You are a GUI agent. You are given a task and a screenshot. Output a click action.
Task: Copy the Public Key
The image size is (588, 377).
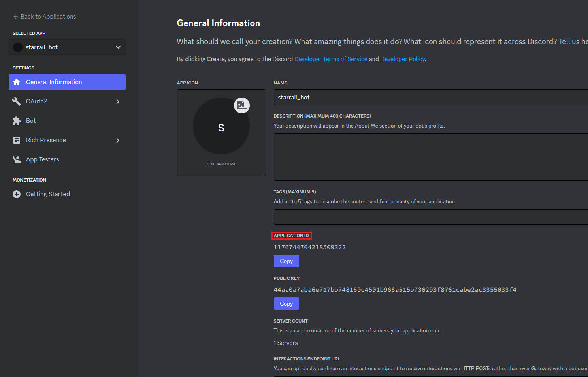click(286, 304)
